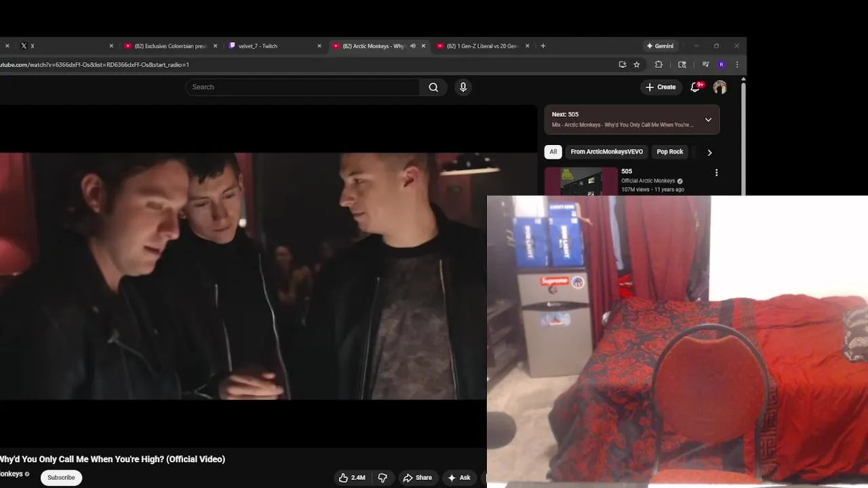Open the Chrome profile avatar
The width and height of the screenshot is (868, 488).
click(722, 64)
